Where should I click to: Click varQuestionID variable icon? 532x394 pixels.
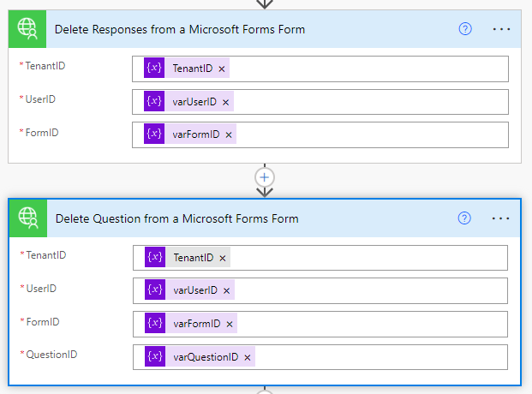155,356
